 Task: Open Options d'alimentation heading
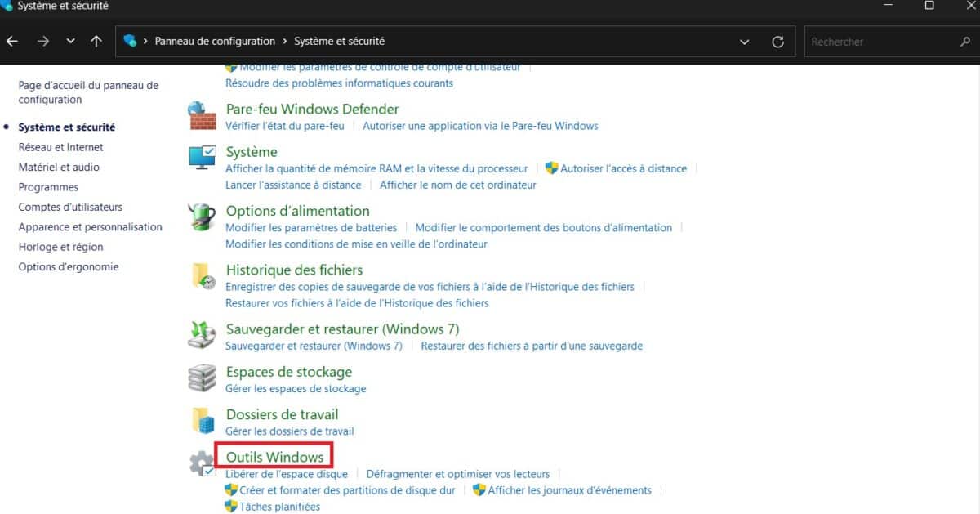coord(297,211)
